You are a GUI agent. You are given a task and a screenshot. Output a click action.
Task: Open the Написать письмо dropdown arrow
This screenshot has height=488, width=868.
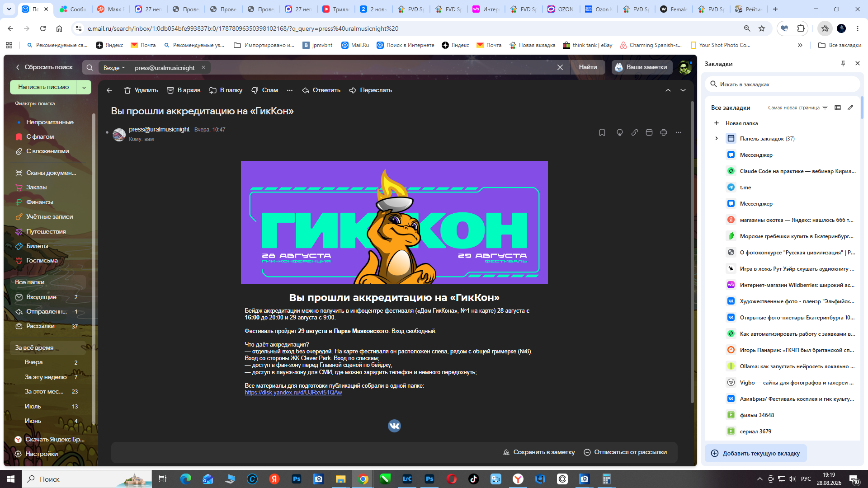(x=84, y=87)
